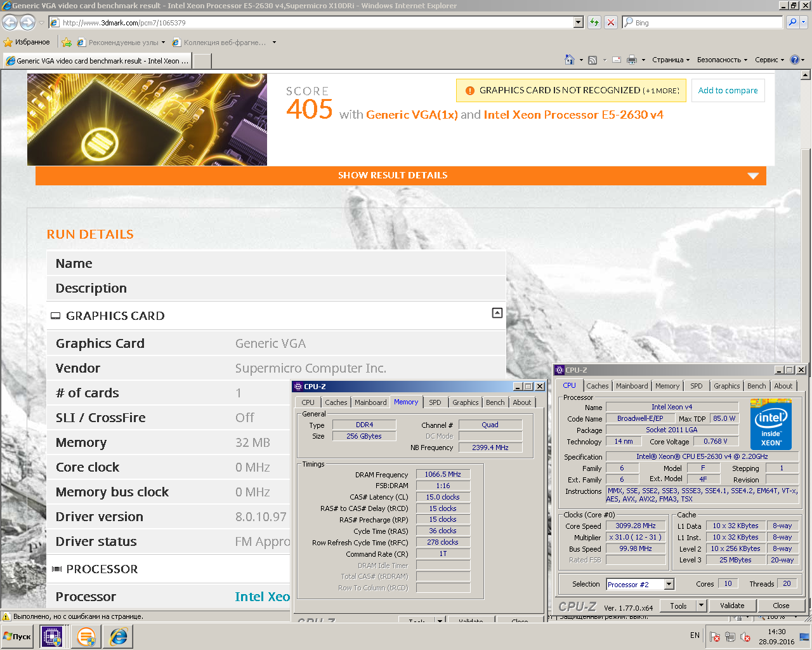The height and width of the screenshot is (650, 812).
Task: Click graphics card not recognized warning
Action: [x=570, y=90]
